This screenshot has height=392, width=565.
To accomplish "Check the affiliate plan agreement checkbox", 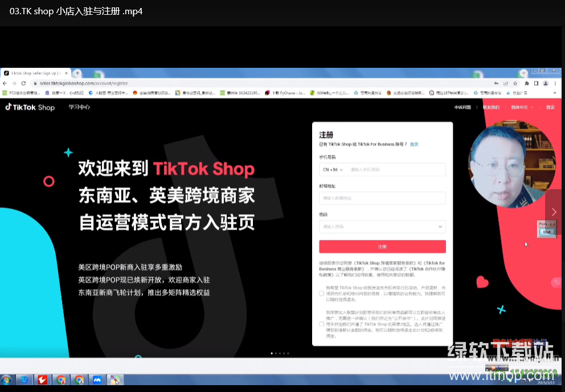I will [322, 324].
